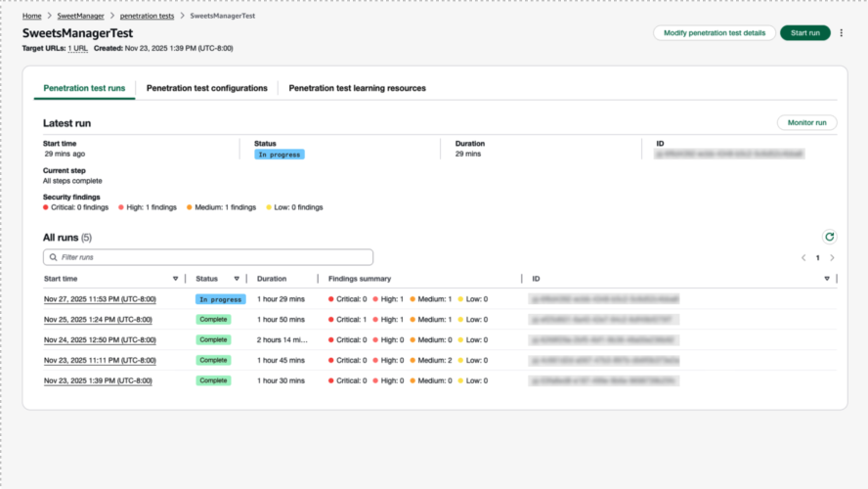Switch to Penetration test configurations tab
Screen dimensions: 868x489
206,88
